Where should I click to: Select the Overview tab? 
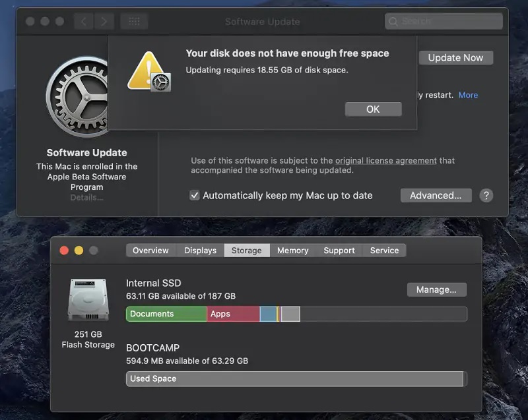[x=151, y=250]
